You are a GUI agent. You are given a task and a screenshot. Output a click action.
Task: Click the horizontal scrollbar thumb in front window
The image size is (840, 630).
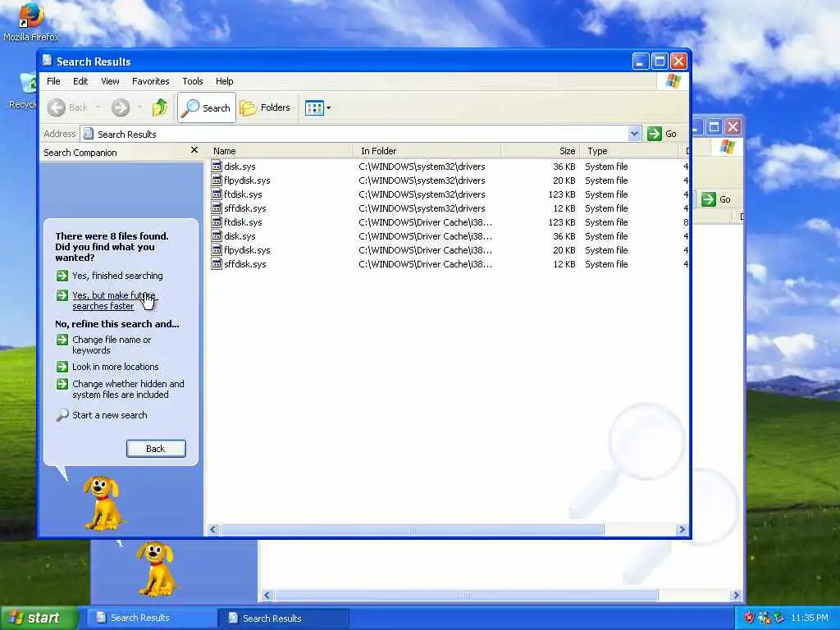click(413, 529)
